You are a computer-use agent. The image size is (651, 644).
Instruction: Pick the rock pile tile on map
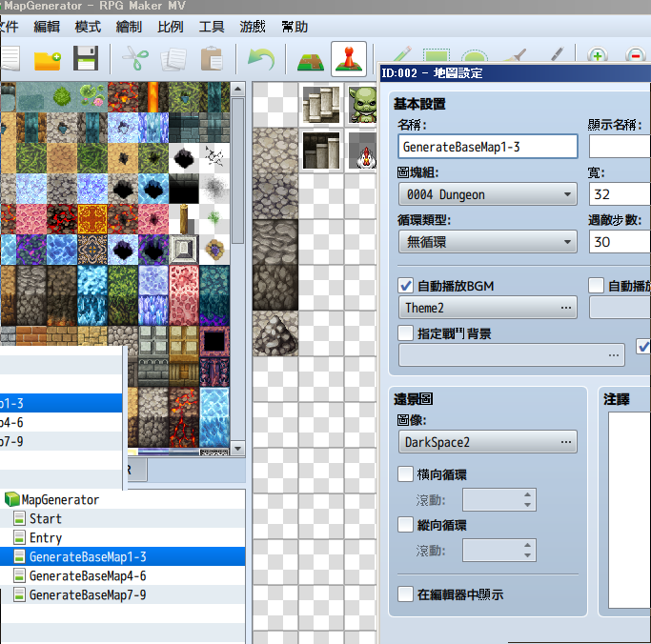(275, 333)
